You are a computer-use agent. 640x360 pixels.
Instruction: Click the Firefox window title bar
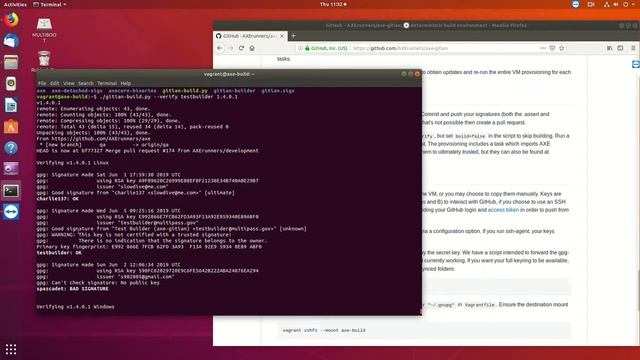coord(426,25)
